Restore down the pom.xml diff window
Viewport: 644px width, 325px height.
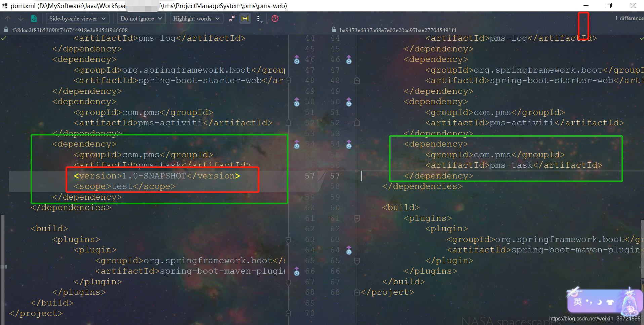pos(609,6)
